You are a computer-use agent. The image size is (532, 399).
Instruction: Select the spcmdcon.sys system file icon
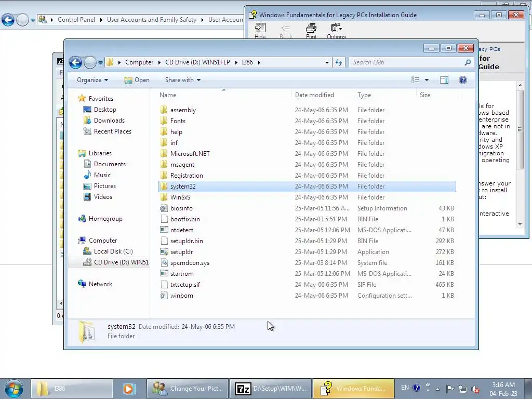click(x=164, y=262)
